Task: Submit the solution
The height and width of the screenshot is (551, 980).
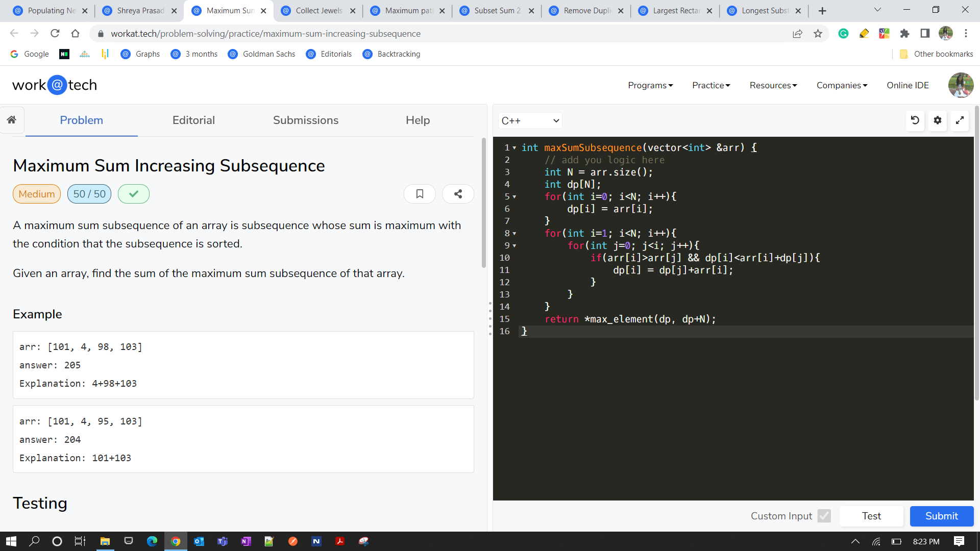Action: (x=942, y=516)
